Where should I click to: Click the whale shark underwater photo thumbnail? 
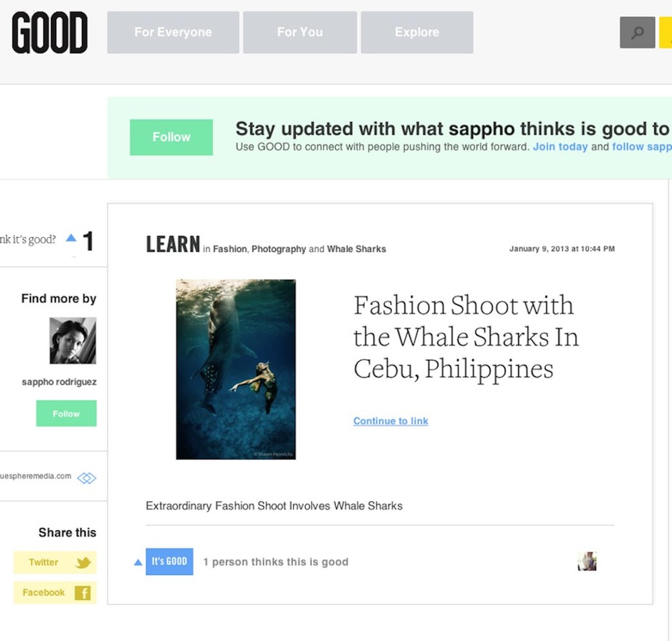pyautogui.click(x=236, y=370)
